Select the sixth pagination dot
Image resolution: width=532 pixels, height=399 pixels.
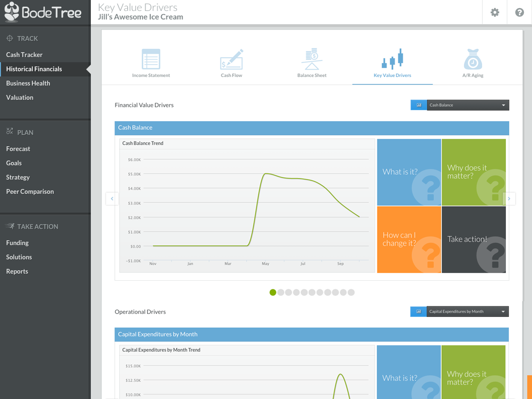[x=312, y=292]
